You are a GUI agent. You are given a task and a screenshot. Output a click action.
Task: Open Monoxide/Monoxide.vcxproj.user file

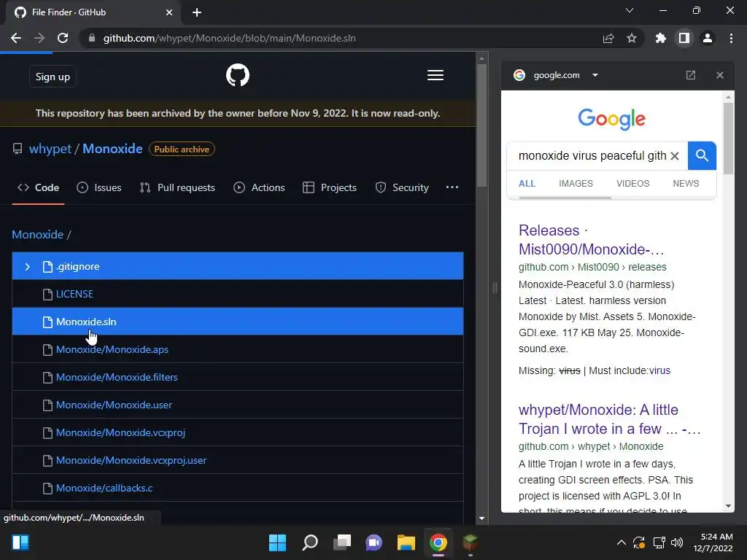coord(131,460)
